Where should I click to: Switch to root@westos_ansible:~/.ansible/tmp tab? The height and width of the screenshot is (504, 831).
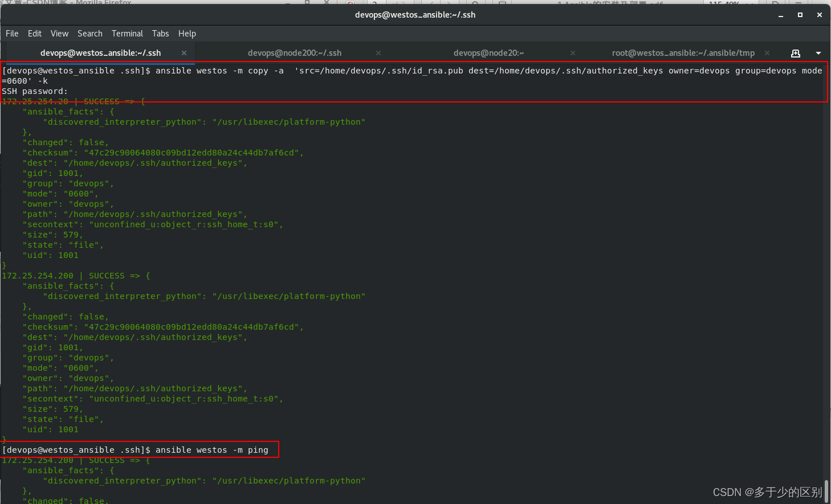(x=683, y=53)
